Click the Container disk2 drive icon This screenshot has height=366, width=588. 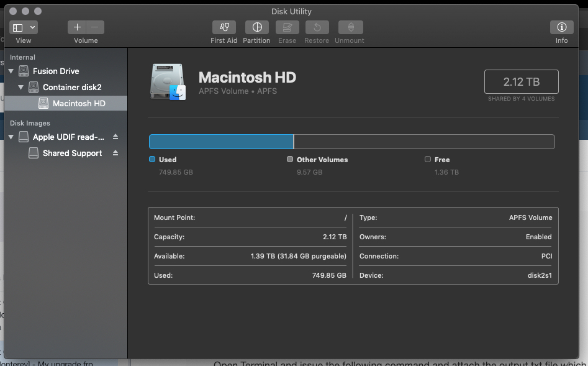pos(34,87)
